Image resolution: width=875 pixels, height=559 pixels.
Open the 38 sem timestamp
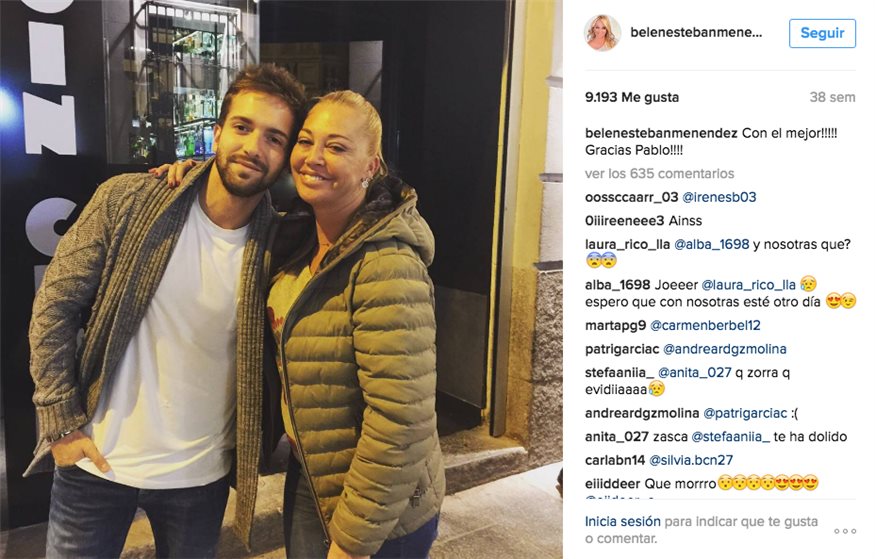832,97
